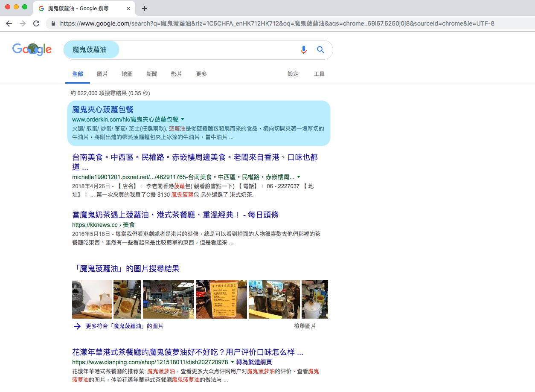Click the lock icon in address bar
The height and width of the screenshot is (392, 535).
coord(53,23)
